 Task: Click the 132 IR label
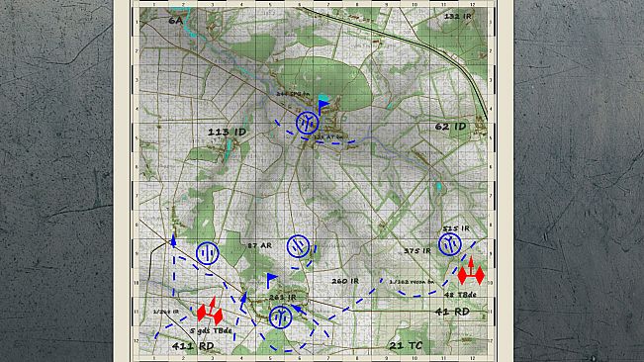tap(458, 16)
